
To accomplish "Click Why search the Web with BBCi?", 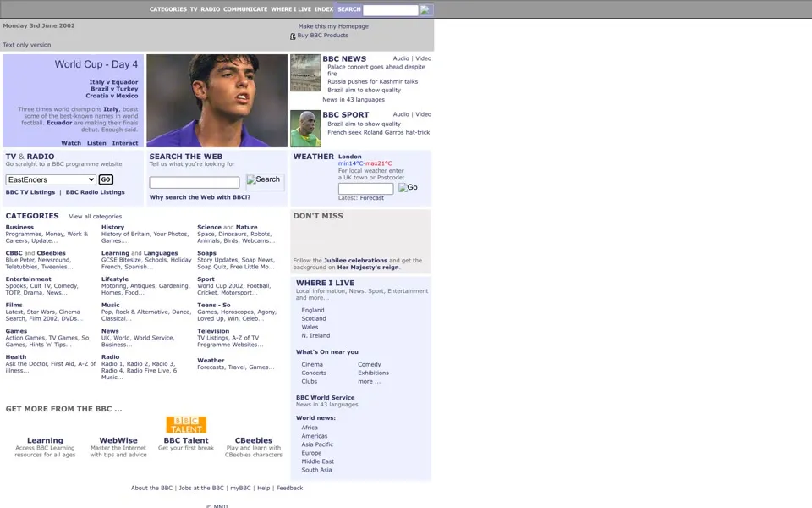I will 200,197.
